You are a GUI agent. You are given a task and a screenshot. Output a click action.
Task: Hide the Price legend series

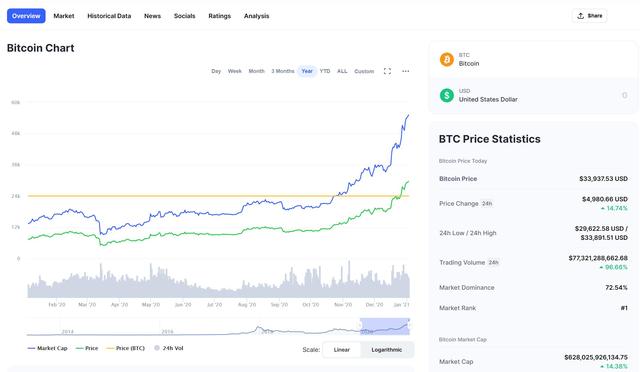coord(87,348)
